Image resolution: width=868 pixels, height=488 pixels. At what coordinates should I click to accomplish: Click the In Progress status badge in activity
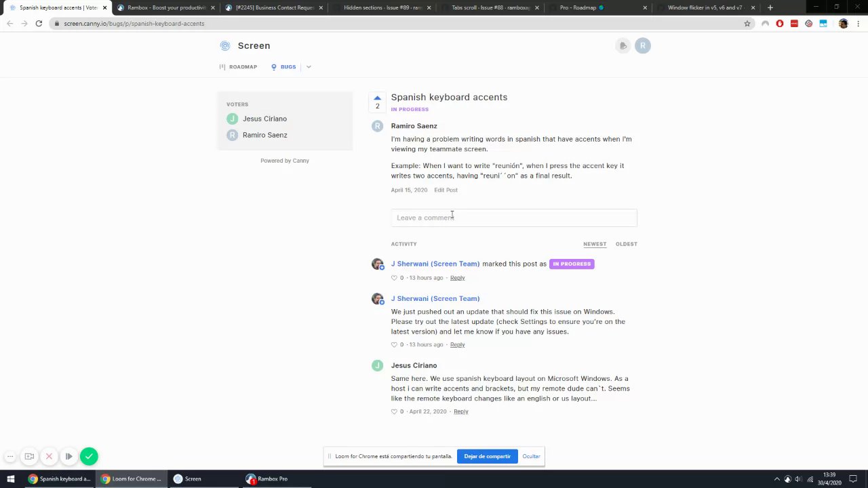click(572, 264)
